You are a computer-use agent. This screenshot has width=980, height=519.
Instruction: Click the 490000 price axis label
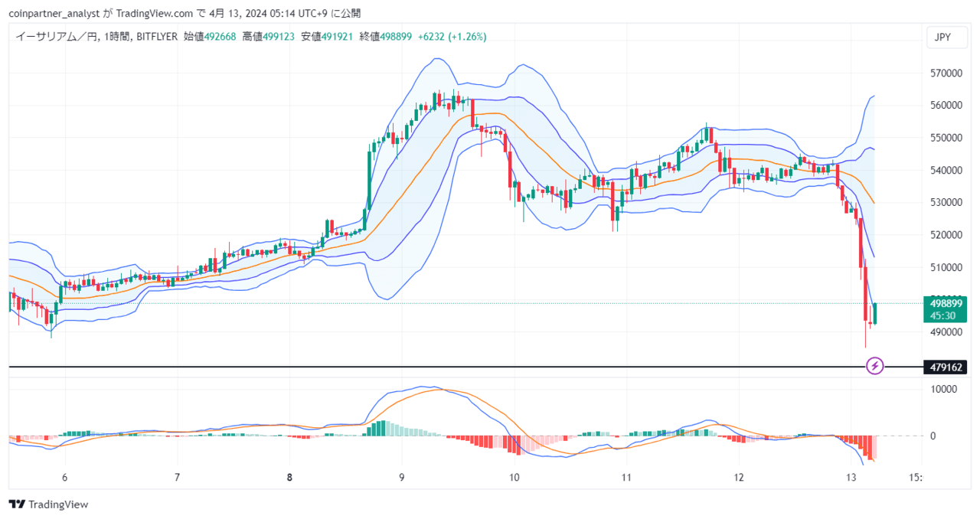click(x=946, y=332)
